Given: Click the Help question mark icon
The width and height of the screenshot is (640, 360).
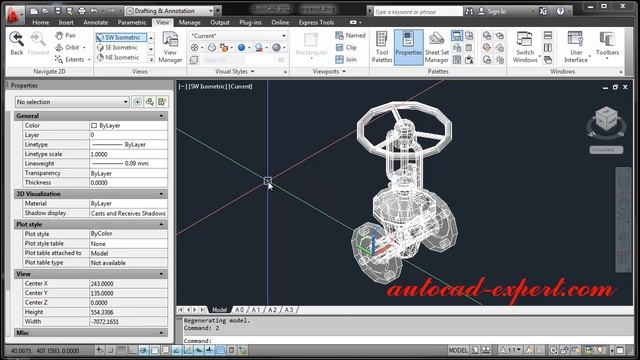Looking at the screenshot, I should pyautogui.click(x=560, y=11).
